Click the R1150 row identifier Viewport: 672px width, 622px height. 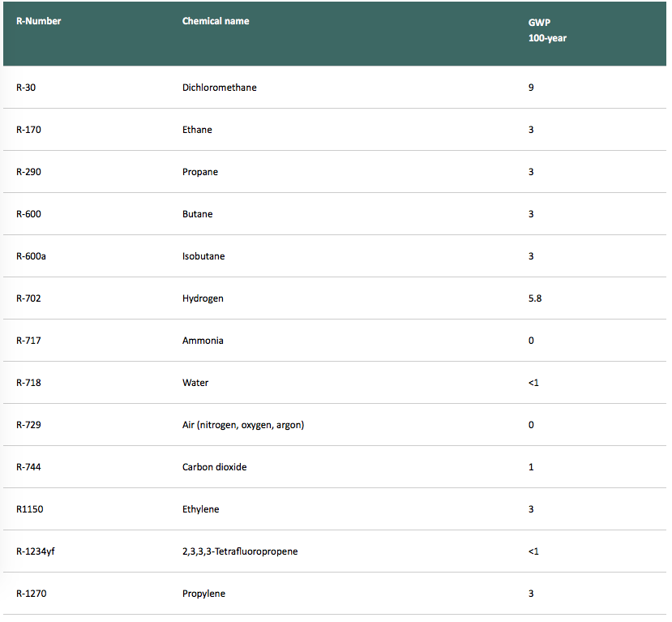(x=29, y=509)
